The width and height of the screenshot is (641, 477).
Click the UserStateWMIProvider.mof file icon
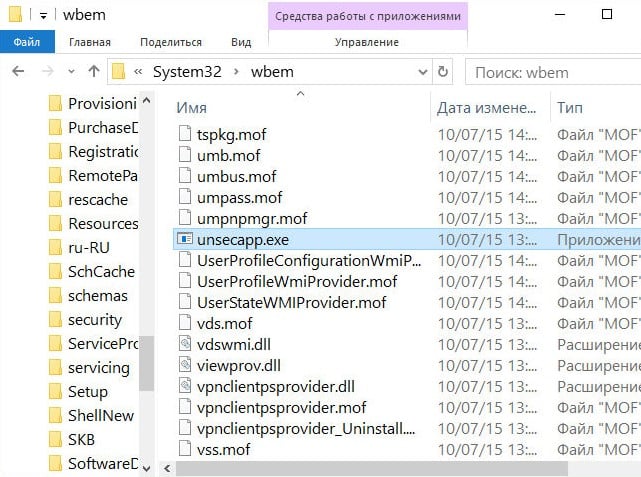(x=185, y=302)
